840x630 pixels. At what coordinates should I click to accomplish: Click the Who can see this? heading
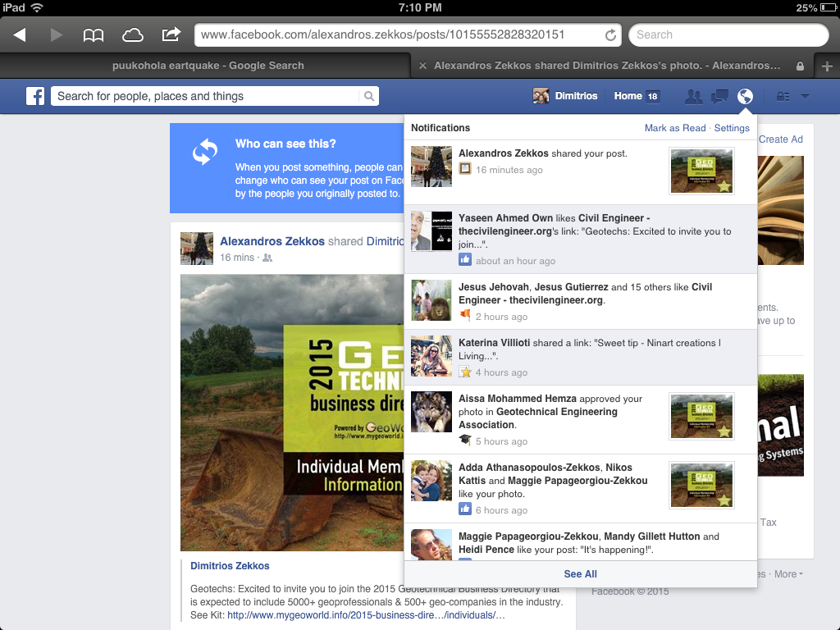coord(285,144)
